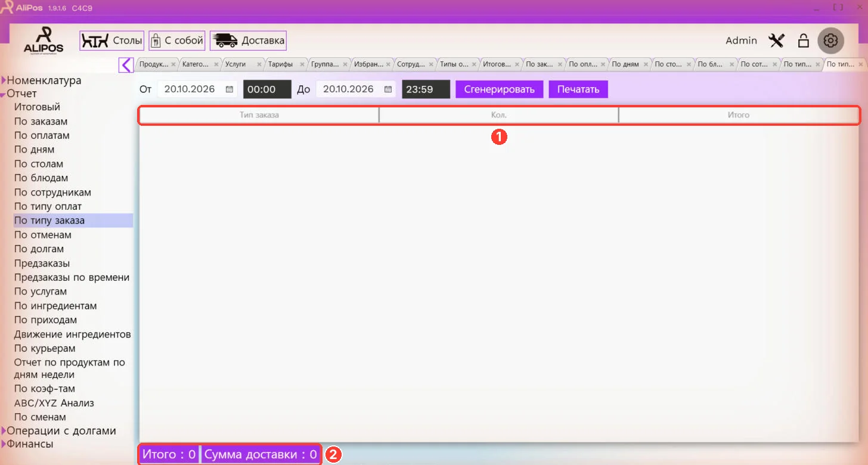Click the От date field 20.10.2026
868x465 pixels.
197,89
